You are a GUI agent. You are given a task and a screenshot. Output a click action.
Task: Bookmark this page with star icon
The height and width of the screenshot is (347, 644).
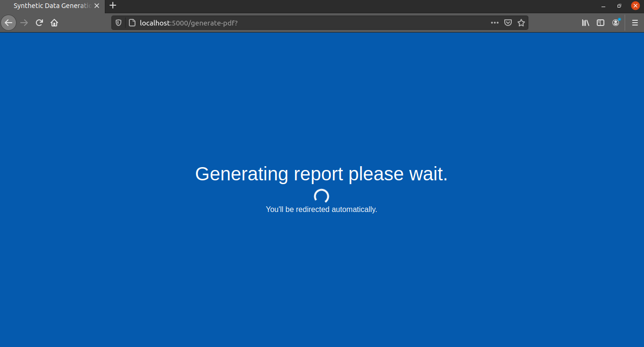pos(521,23)
